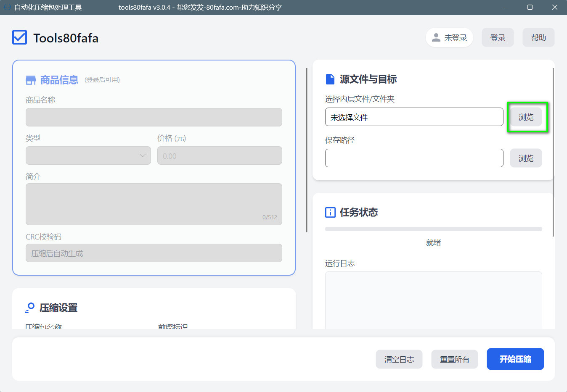Click the user avatar icon beside 未登录

[436, 37]
